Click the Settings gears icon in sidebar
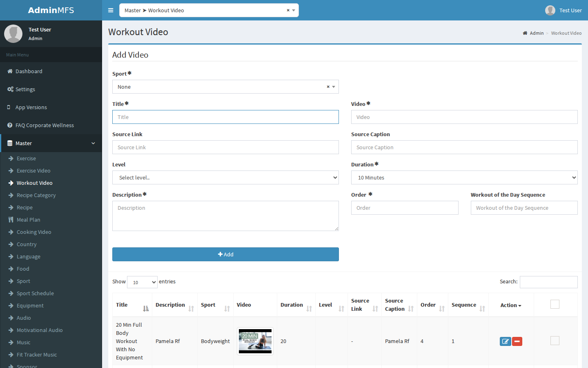This screenshot has width=588, height=368. point(10,89)
